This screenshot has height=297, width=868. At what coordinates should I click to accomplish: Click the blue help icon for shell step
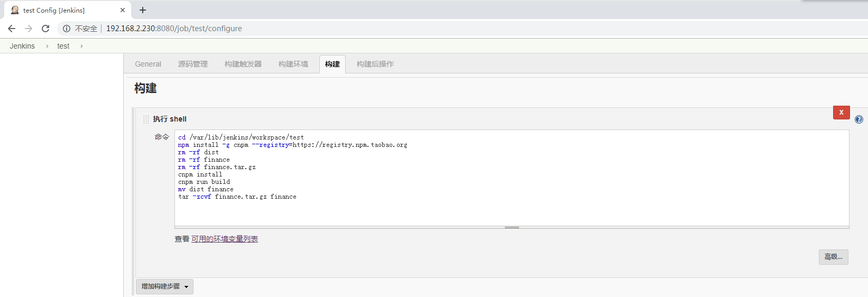coord(859,119)
